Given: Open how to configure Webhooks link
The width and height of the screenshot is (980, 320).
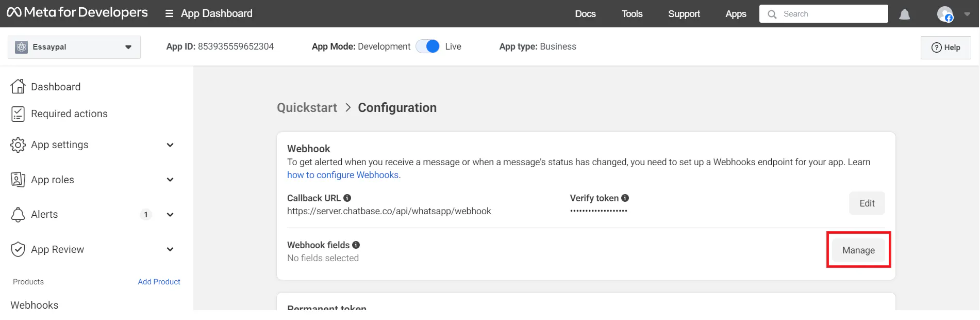Looking at the screenshot, I should click(343, 175).
